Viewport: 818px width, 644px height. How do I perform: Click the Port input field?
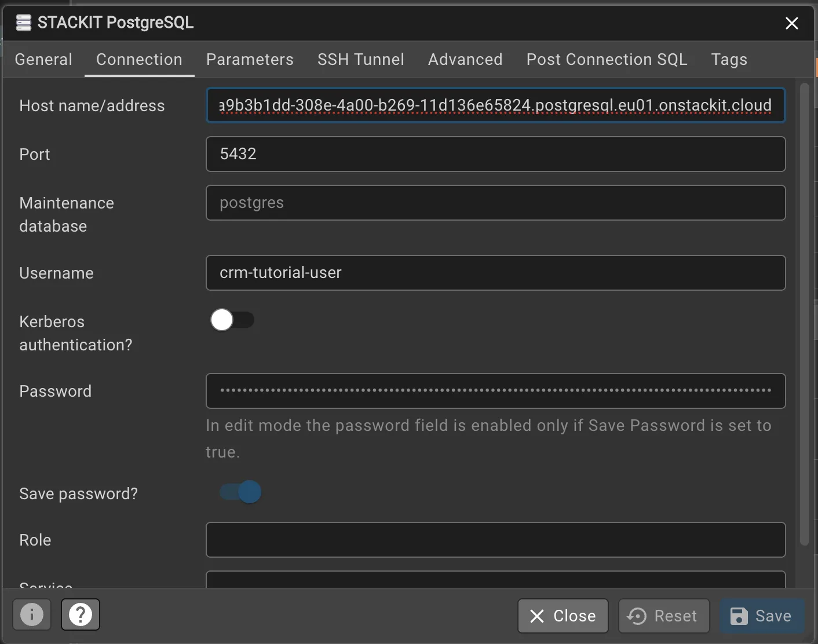(x=495, y=154)
